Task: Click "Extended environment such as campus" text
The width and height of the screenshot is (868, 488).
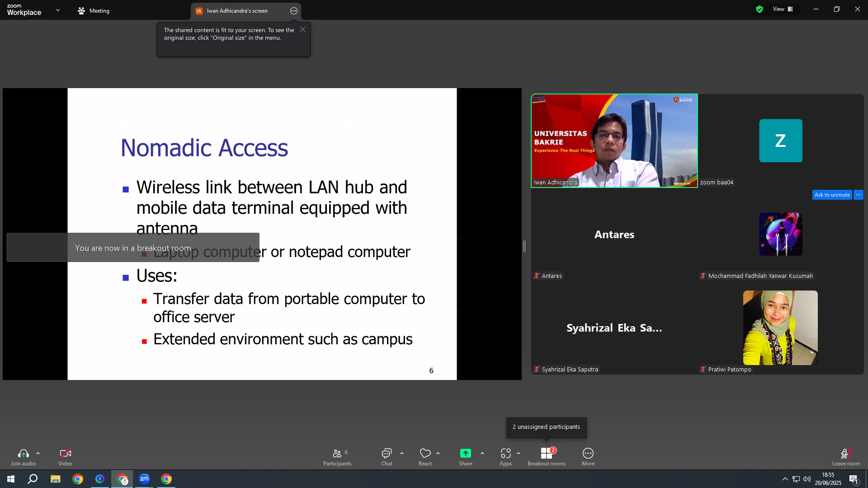Action: tap(283, 339)
